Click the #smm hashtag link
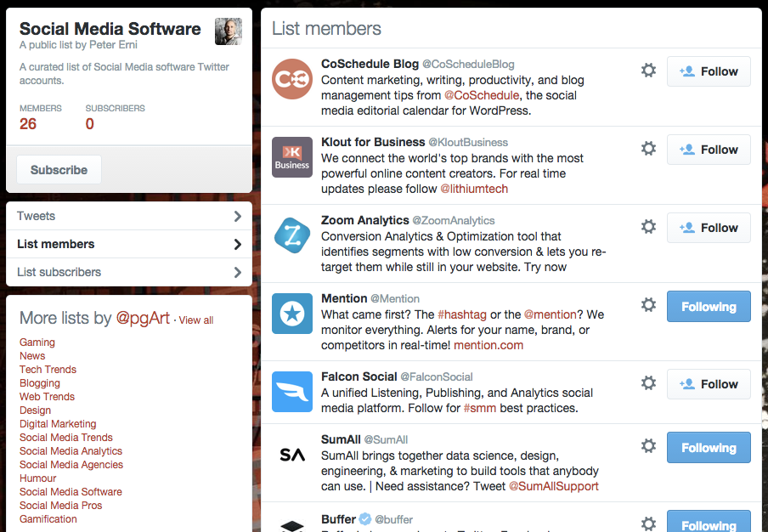The height and width of the screenshot is (532, 768). point(480,408)
